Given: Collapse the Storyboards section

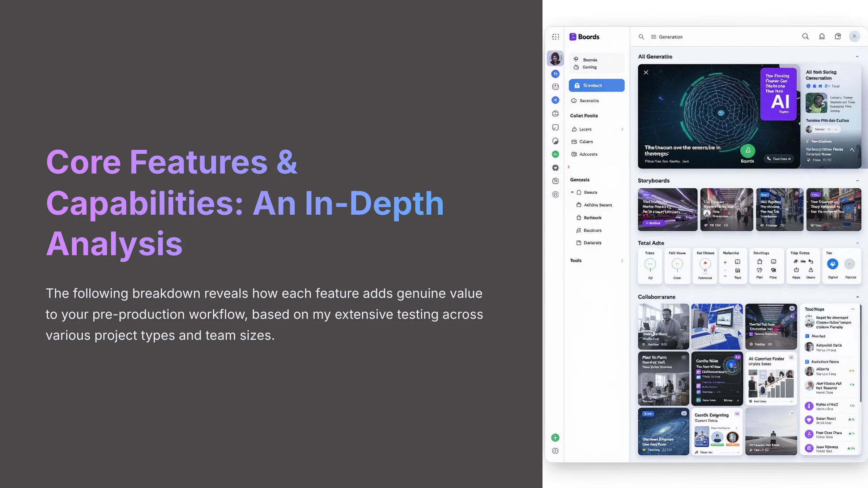Looking at the screenshot, I should [857, 181].
